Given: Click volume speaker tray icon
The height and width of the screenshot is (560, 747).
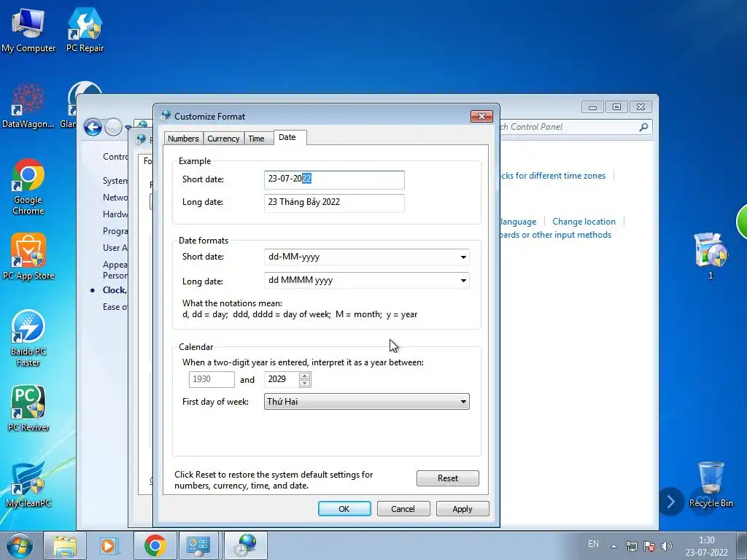Looking at the screenshot, I should [667, 546].
